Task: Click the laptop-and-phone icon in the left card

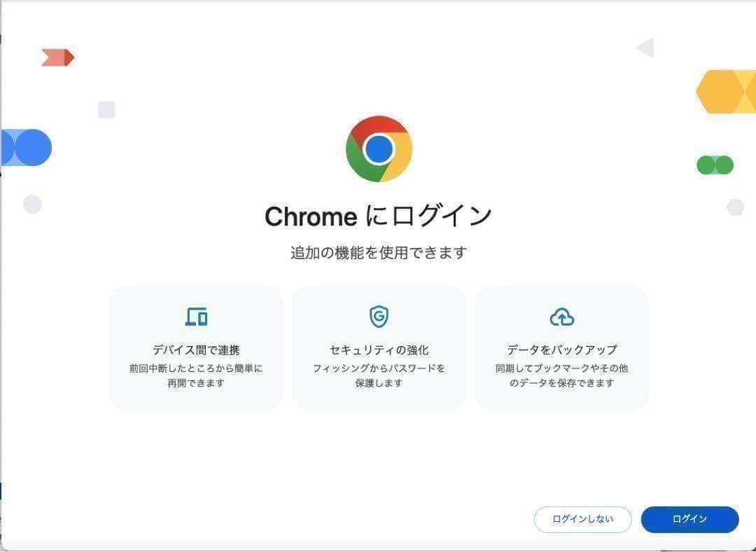Action: pos(196,316)
